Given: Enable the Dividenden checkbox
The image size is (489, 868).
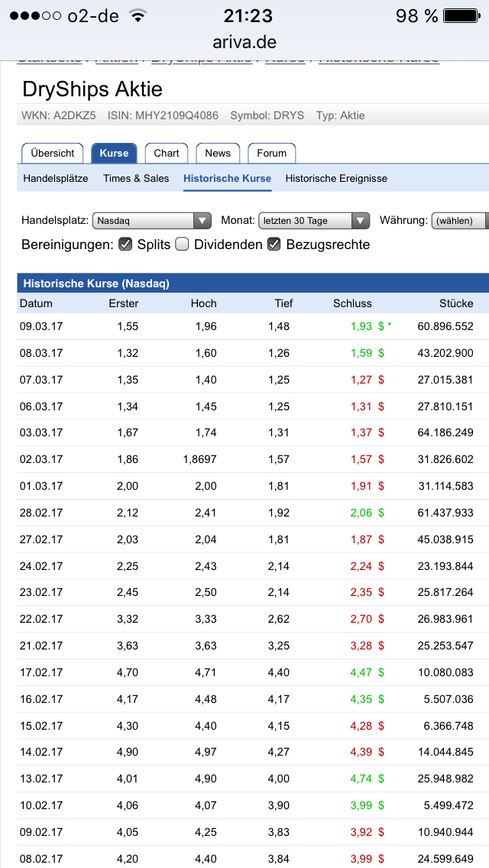Looking at the screenshot, I should [x=182, y=245].
